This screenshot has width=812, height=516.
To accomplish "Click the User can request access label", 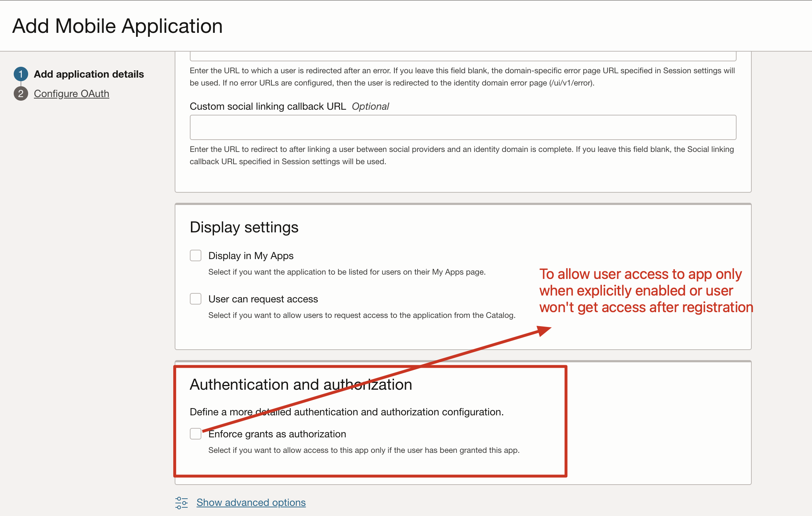I will coord(263,299).
